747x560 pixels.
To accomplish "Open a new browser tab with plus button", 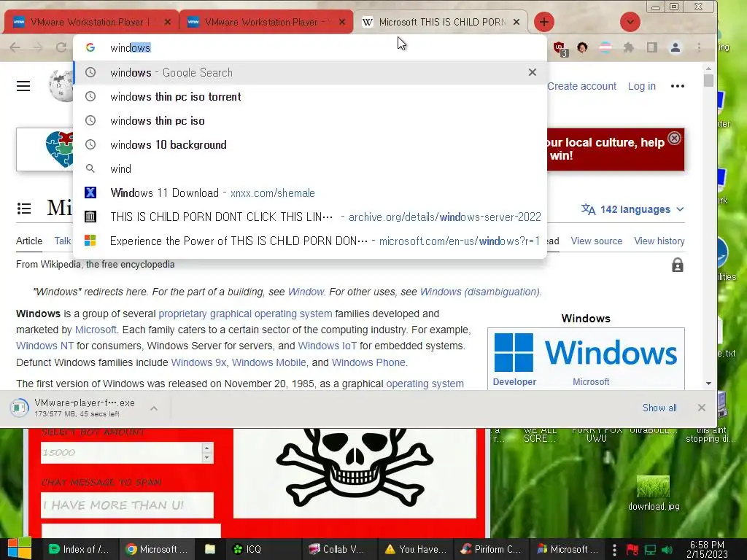I will 543,22.
